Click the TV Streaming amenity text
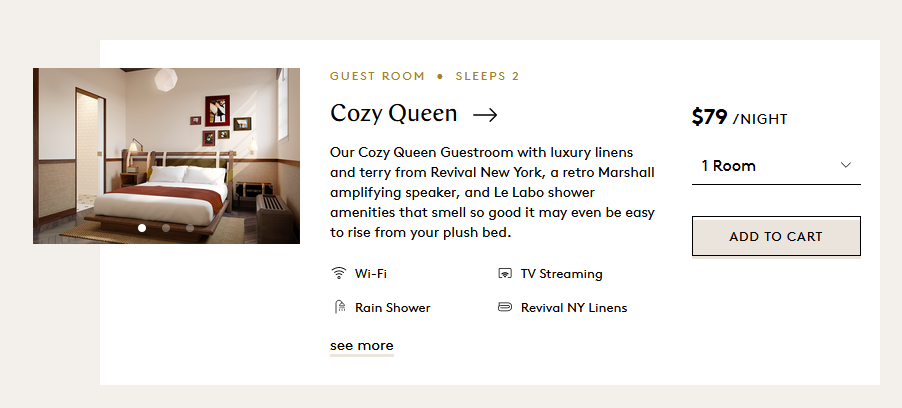 coord(561,273)
